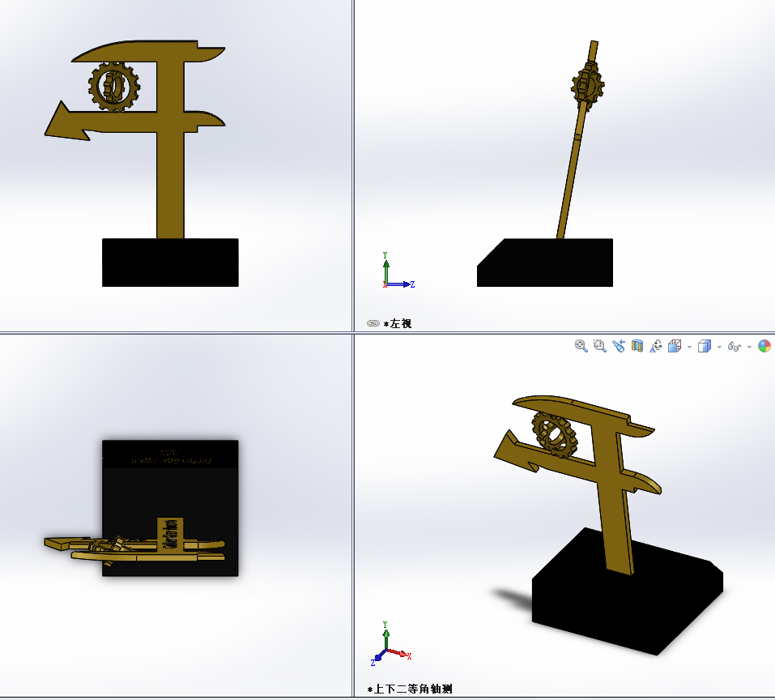Click the coordinate triad in left view

point(398,271)
